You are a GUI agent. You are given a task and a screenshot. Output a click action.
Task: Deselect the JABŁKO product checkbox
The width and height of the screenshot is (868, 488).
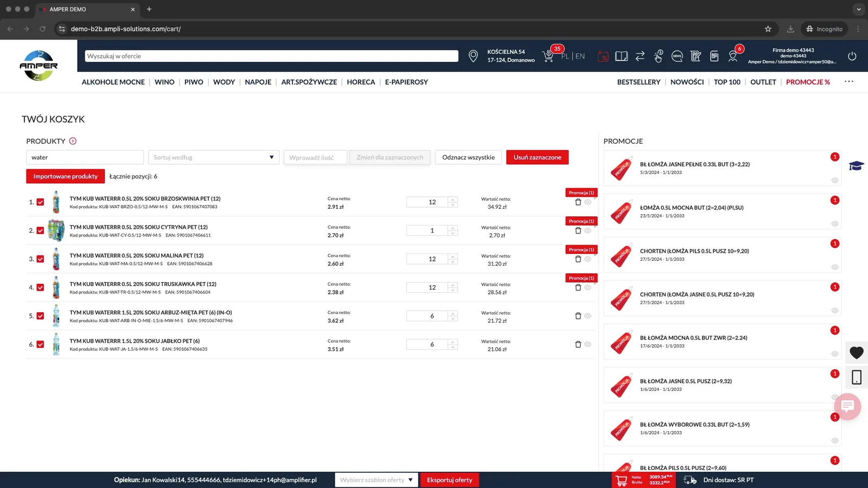tap(40, 344)
